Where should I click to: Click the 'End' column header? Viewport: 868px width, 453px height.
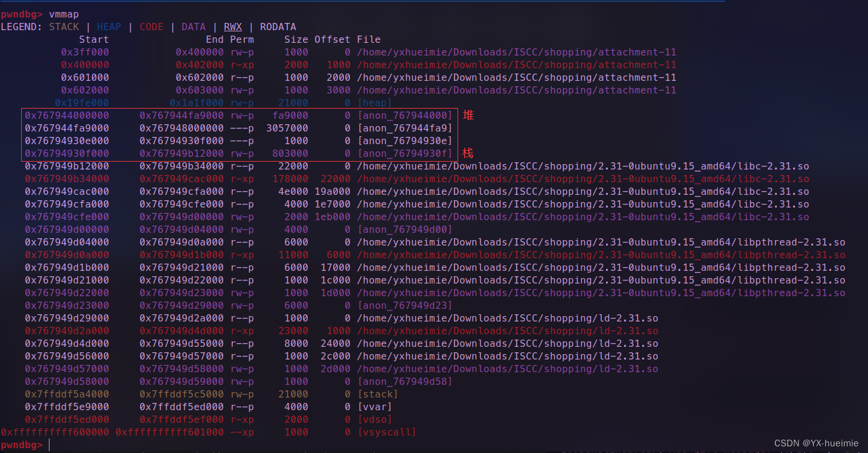(x=215, y=39)
